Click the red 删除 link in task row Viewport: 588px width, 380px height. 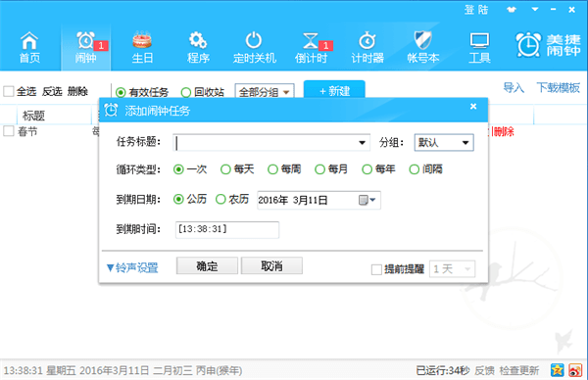(504, 131)
